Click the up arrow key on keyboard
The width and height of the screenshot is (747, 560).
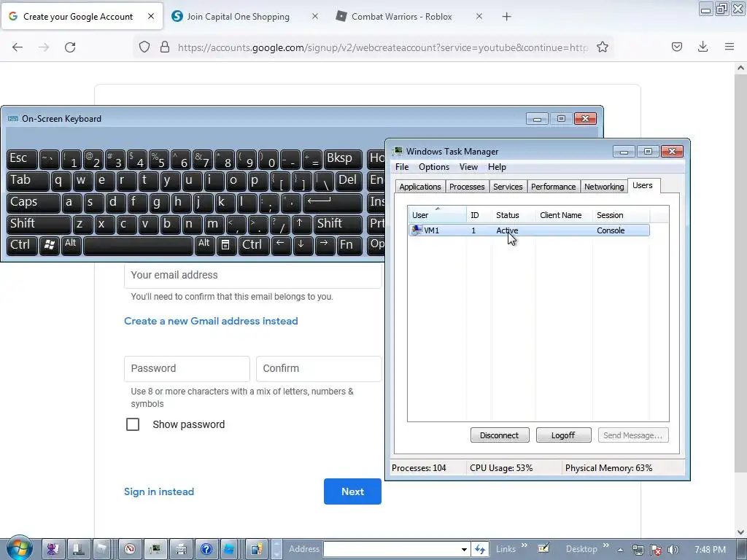pos(300,223)
